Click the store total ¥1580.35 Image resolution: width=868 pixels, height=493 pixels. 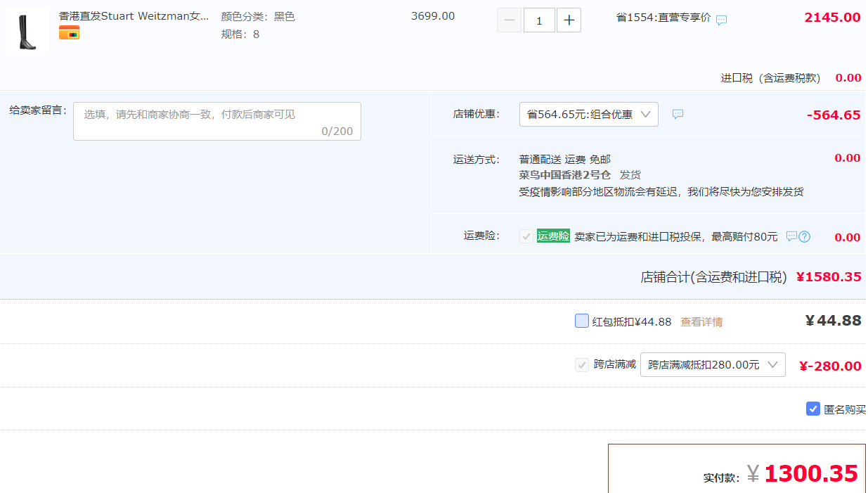[x=829, y=276]
